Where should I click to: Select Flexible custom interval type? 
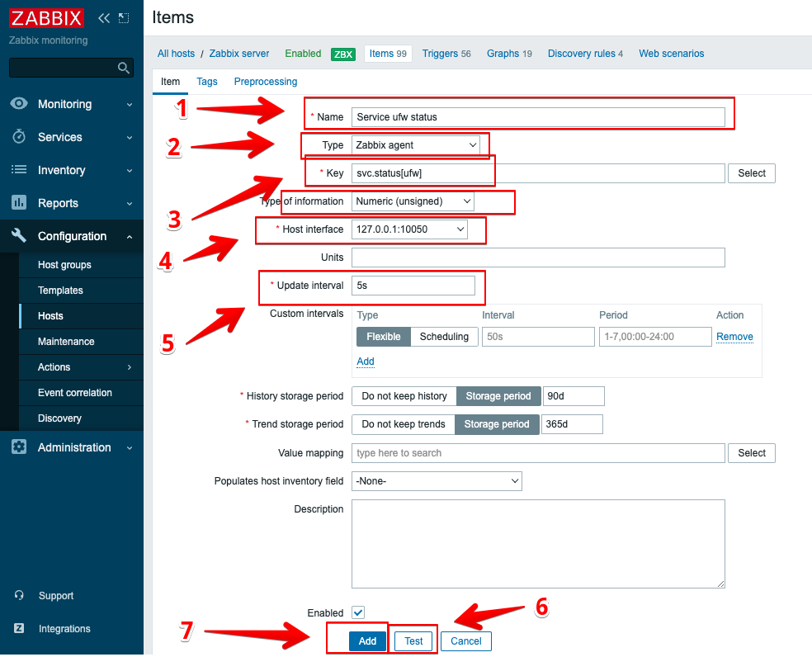pos(383,337)
